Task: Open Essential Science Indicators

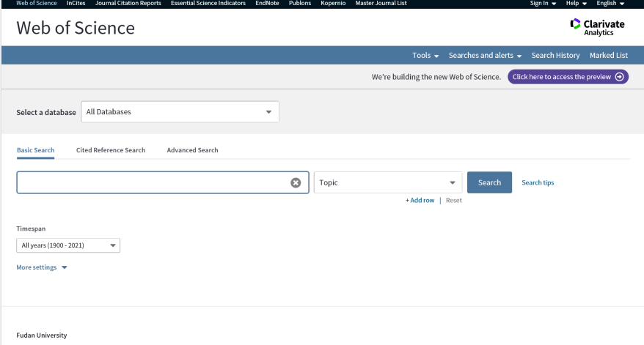Action: point(208,3)
